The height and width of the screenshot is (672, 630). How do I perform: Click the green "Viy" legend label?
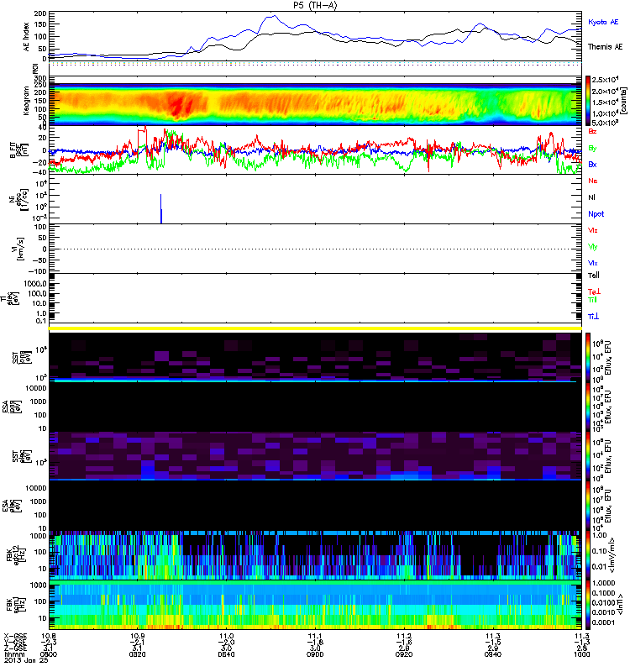point(593,247)
